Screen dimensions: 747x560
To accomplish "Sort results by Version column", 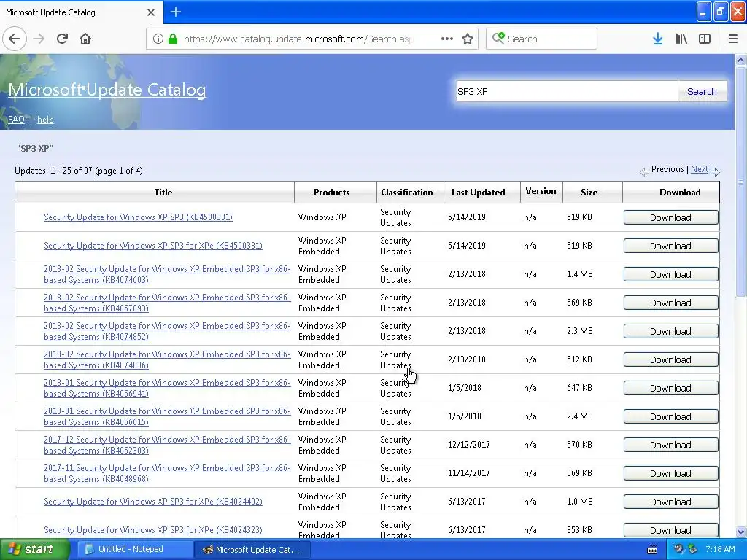I will pos(541,191).
